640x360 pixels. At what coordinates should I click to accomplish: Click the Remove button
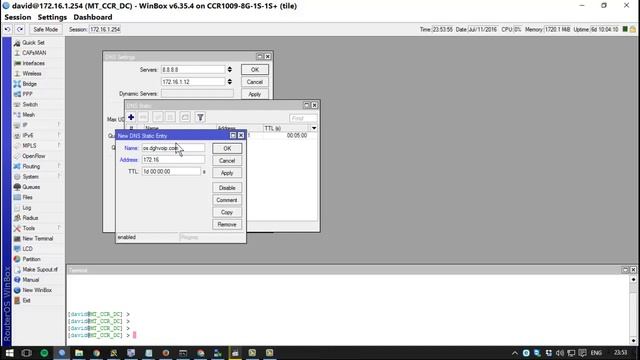pyautogui.click(x=227, y=224)
